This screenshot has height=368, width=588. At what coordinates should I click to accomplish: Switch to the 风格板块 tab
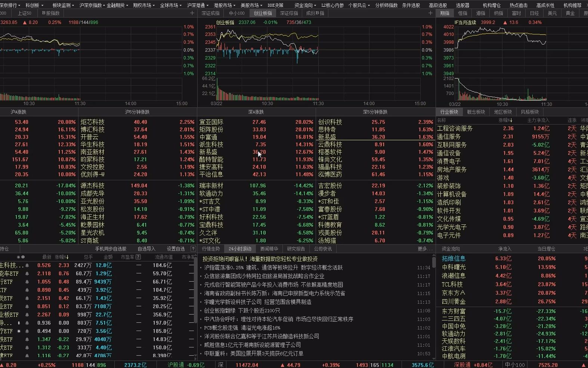coord(530,112)
